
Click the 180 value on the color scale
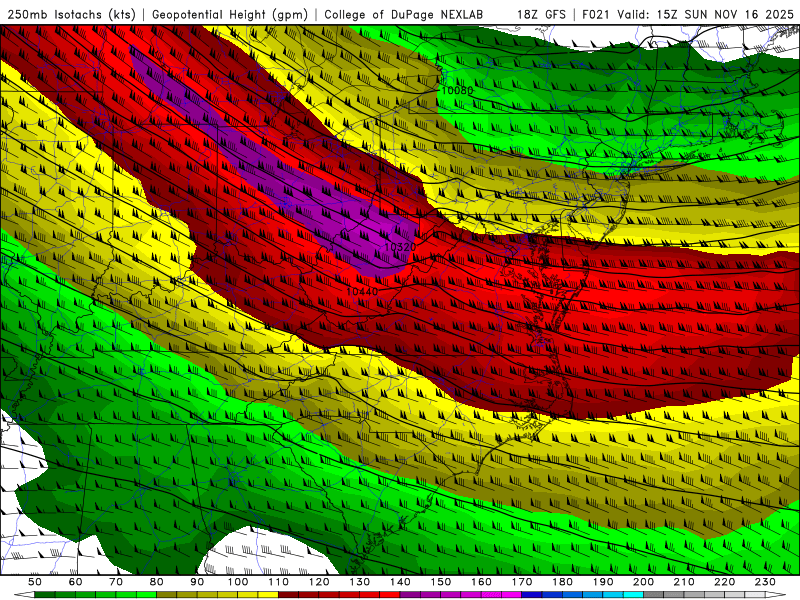pos(562,582)
